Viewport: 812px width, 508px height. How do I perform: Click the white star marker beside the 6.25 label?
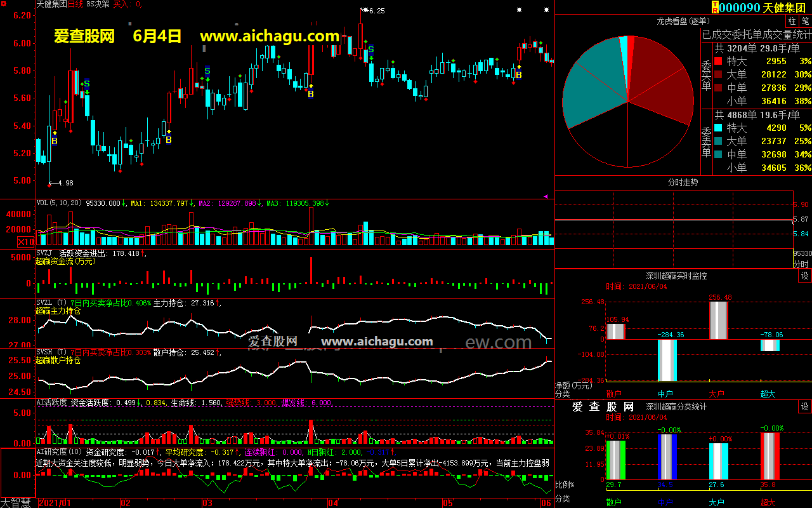[365, 10]
